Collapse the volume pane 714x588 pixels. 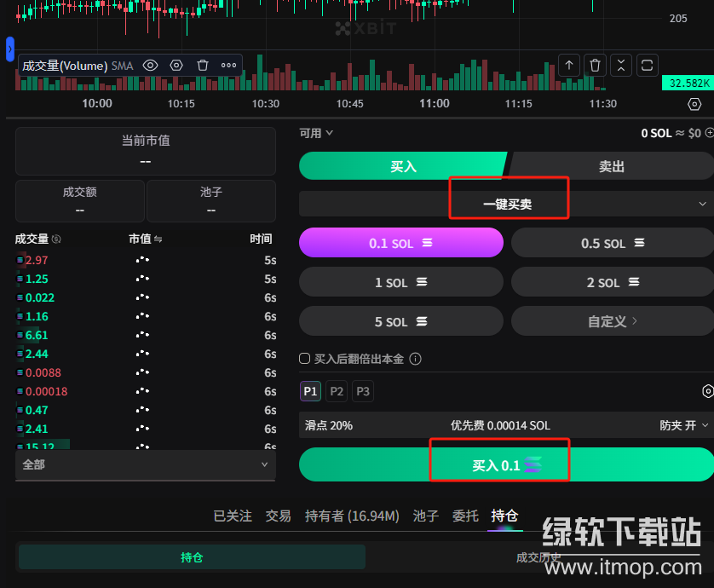(621, 65)
